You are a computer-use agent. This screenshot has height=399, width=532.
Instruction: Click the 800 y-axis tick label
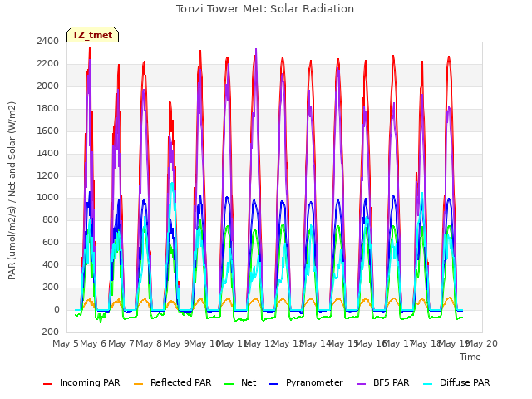[x=51, y=219]
